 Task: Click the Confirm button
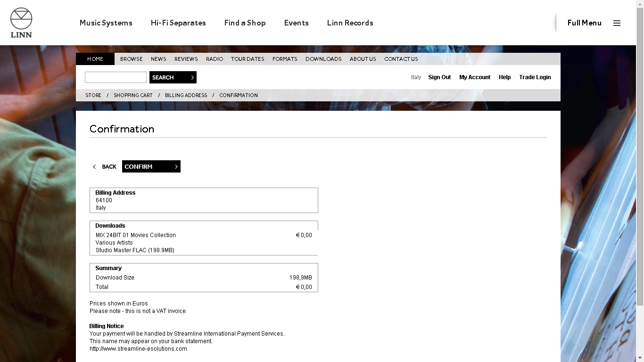pyautogui.click(x=151, y=166)
